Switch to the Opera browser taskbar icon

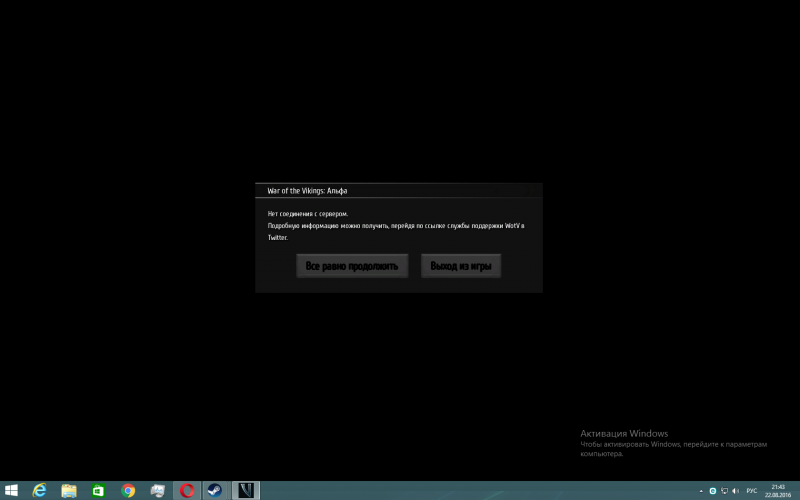point(187,491)
